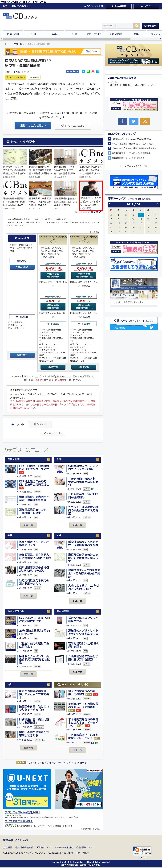Click RSS icon of 医療・看護 category
The height and width of the screenshot is (868, 162).
click(48, 459)
